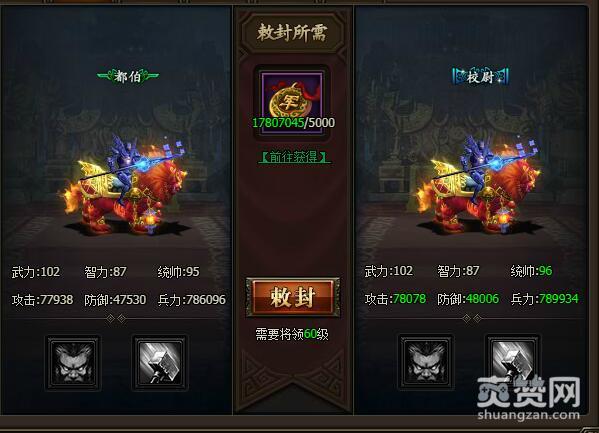Click the warrior face skill icon under 校尉
This screenshot has height=433, width=599.
426,362
